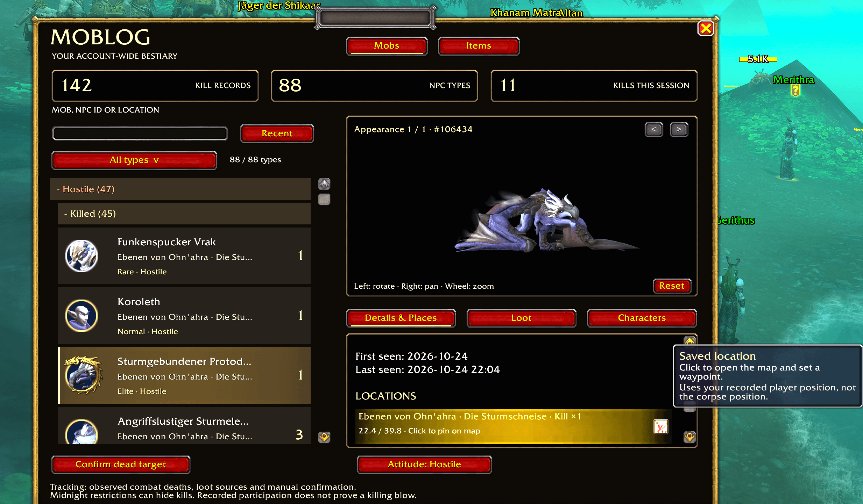Collapse the Killed (45) subgroup

[x=184, y=214]
